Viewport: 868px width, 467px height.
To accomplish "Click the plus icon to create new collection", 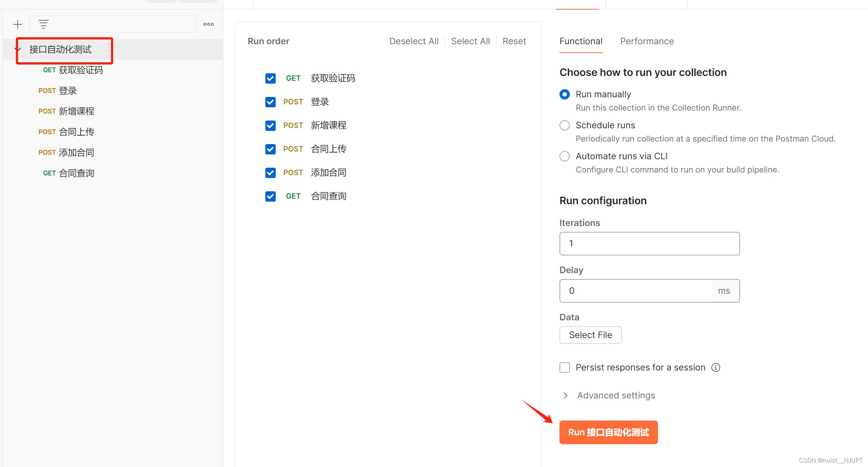I will (x=18, y=24).
